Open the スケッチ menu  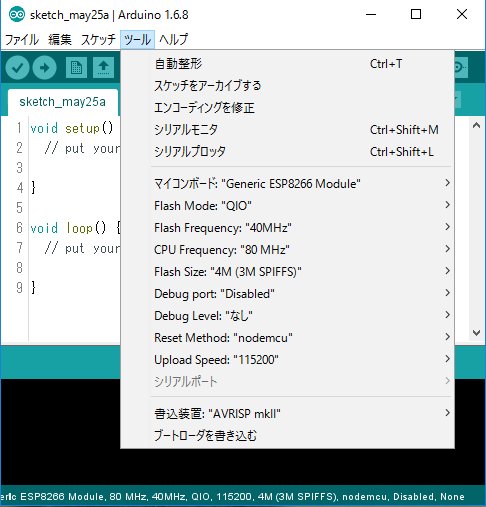point(98,40)
